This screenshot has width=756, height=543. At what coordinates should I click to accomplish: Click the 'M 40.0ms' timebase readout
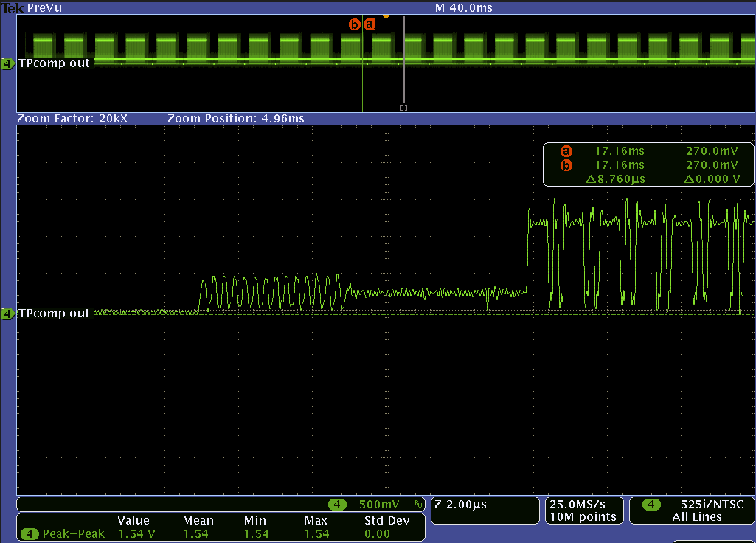[464, 7]
